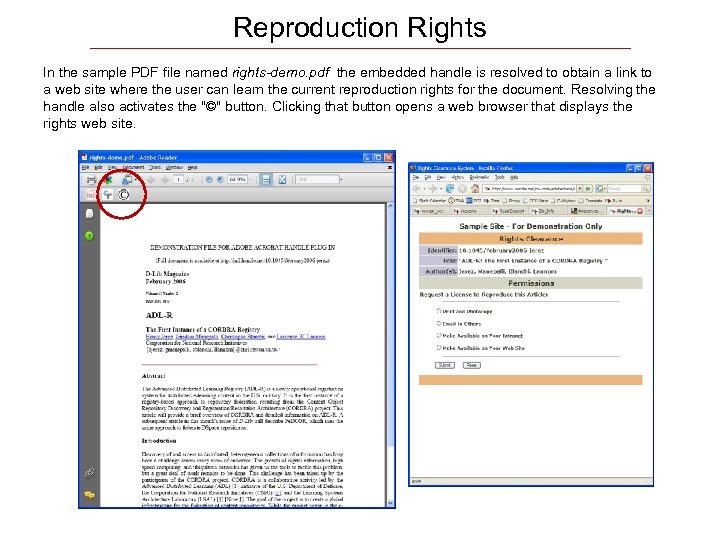Screen dimensions: 720x540
Task: Open the Pages panel icon in Reader sidebar
Action: pyautogui.click(x=90, y=214)
